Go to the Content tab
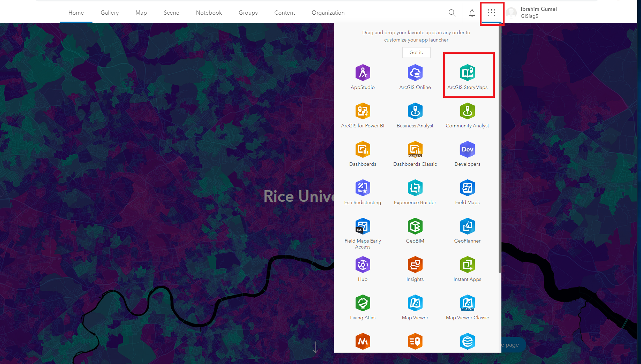 coord(284,13)
